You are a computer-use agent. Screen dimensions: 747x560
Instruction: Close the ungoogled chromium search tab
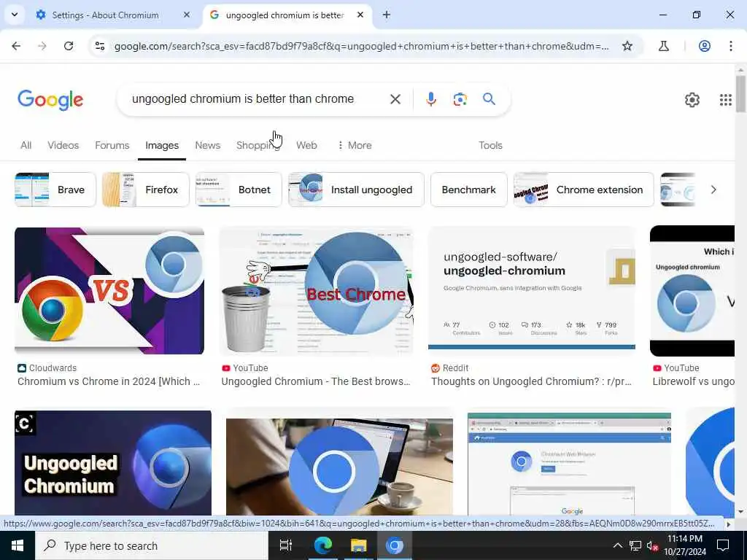click(x=360, y=15)
